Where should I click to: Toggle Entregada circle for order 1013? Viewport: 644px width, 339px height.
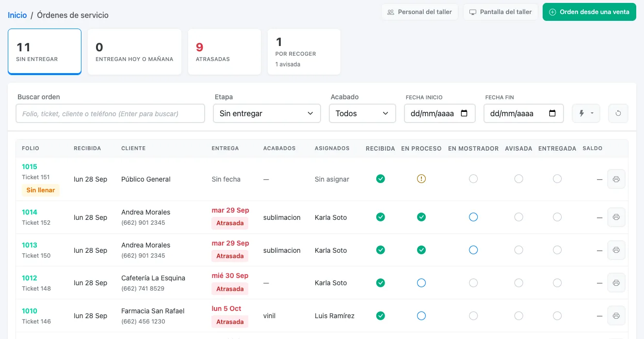coord(557,250)
